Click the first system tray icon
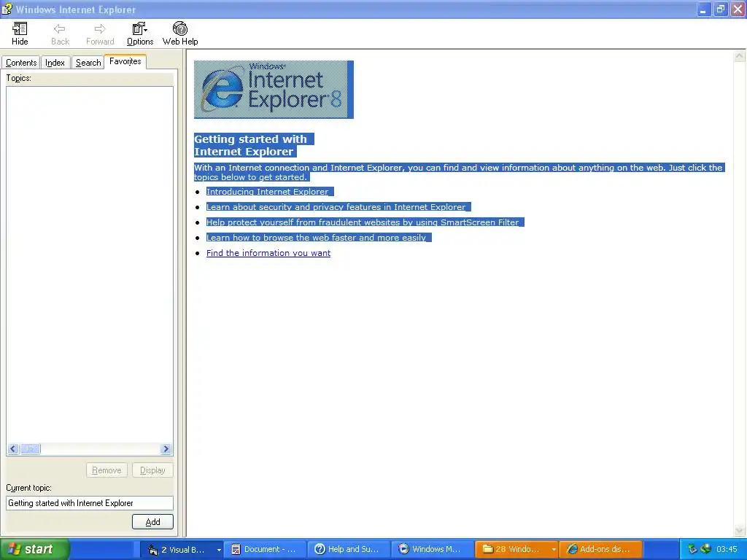This screenshot has width=747, height=560. 693,549
